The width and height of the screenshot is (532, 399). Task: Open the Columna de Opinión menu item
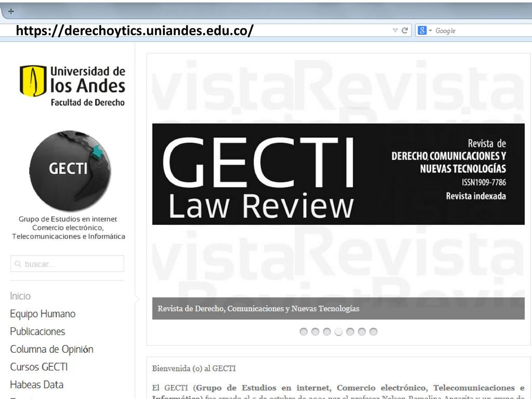pyautogui.click(x=51, y=349)
